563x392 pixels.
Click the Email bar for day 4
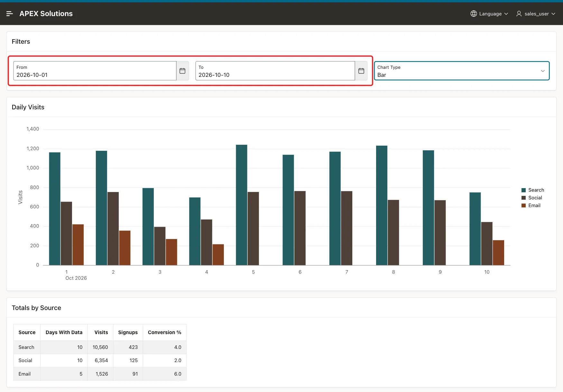[x=218, y=255]
